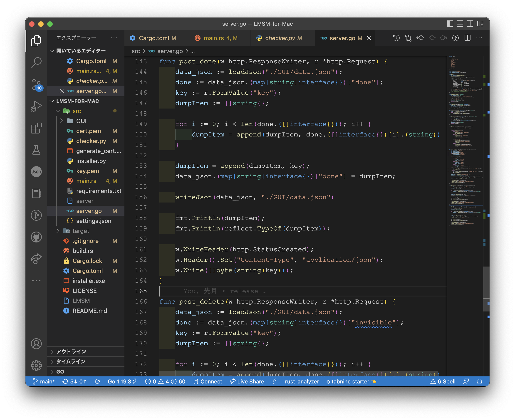This screenshot has height=420, width=515.
Task: Toggle the Secondary Side Bar layout button
Action: 470,24
